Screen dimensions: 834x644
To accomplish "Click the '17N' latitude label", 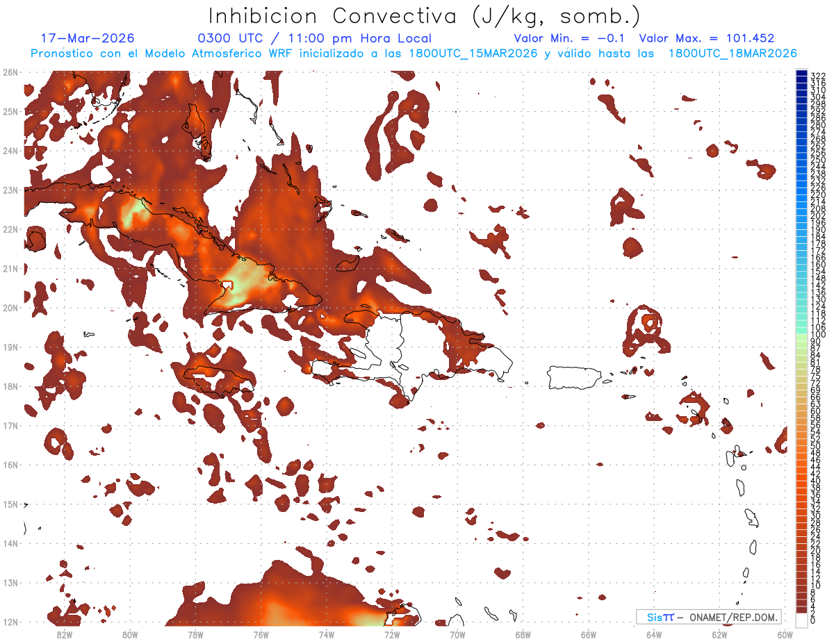I will [x=10, y=425].
